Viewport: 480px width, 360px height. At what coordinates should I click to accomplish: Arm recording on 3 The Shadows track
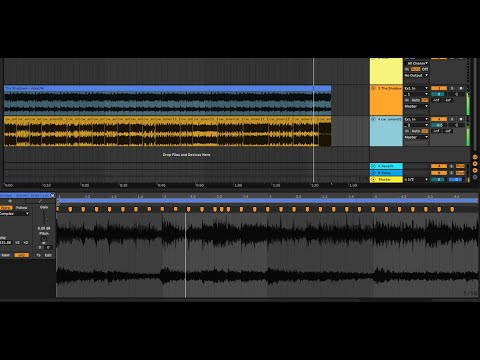click(461, 88)
